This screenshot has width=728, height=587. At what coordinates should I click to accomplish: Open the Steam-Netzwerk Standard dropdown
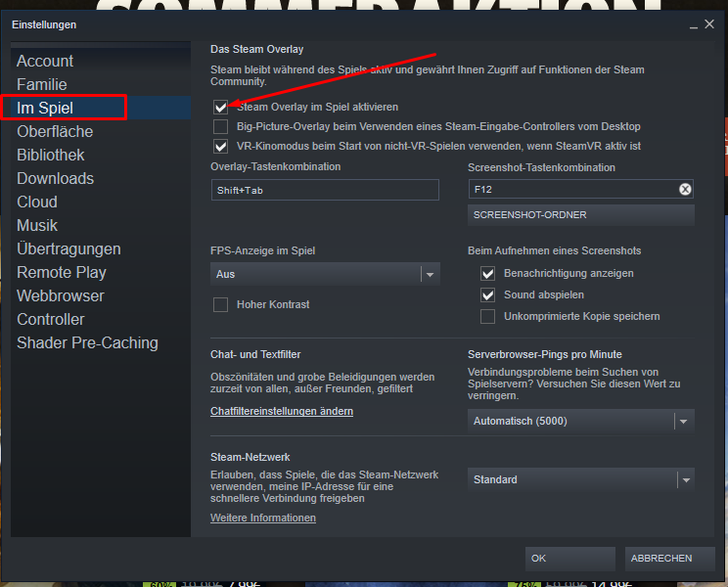[x=581, y=480]
